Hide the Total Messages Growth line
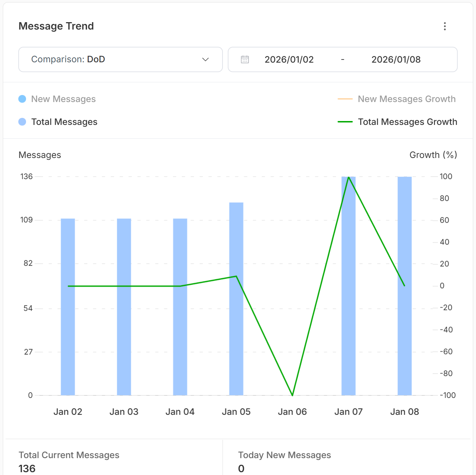Viewport: 476px width, 475px height. (x=407, y=122)
